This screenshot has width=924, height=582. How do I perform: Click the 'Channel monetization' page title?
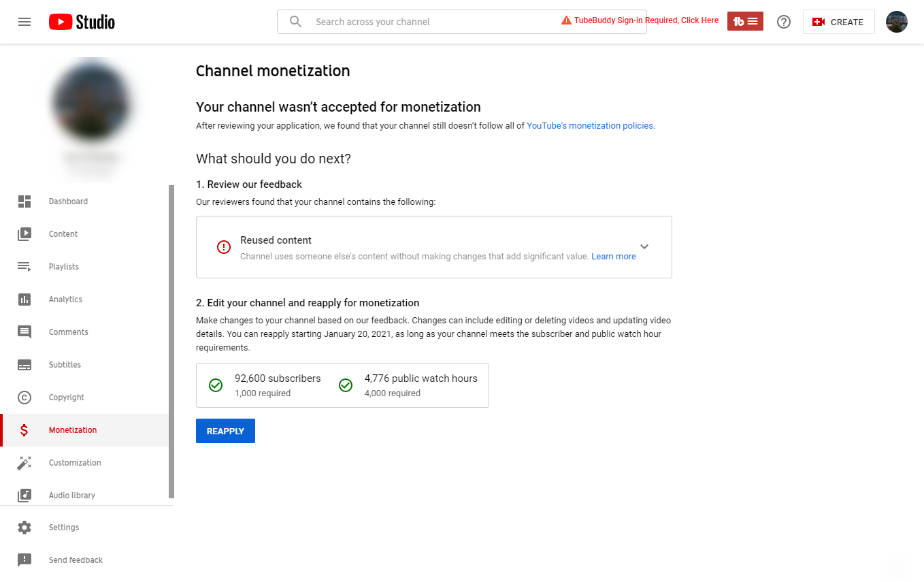(273, 71)
